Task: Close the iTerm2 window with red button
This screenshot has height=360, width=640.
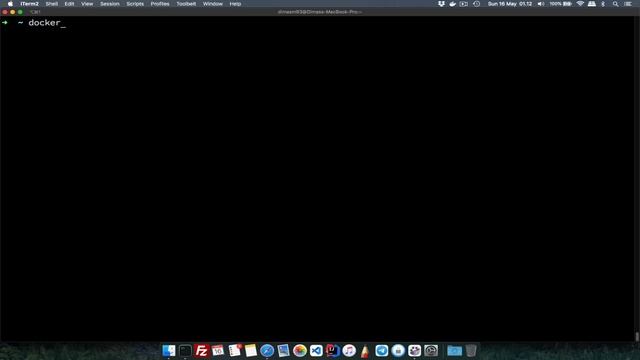Action: click(5, 12)
